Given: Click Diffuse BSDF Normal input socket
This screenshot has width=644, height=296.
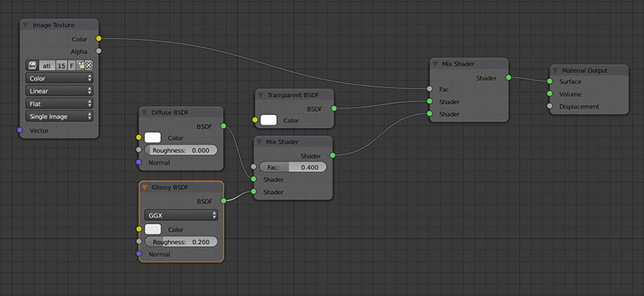Looking at the screenshot, I should (x=138, y=162).
